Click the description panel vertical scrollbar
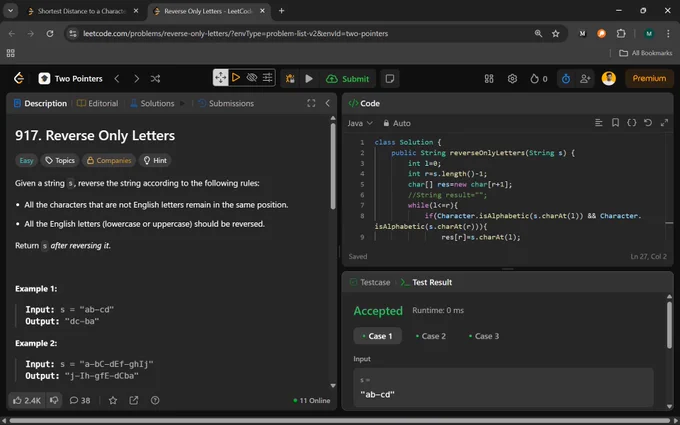The height and width of the screenshot is (425, 680). (x=333, y=166)
